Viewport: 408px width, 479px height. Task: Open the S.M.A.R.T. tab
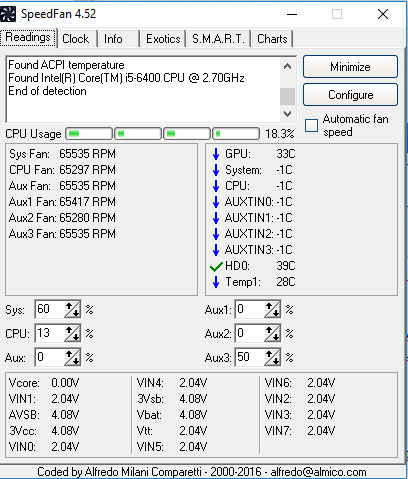(x=218, y=39)
